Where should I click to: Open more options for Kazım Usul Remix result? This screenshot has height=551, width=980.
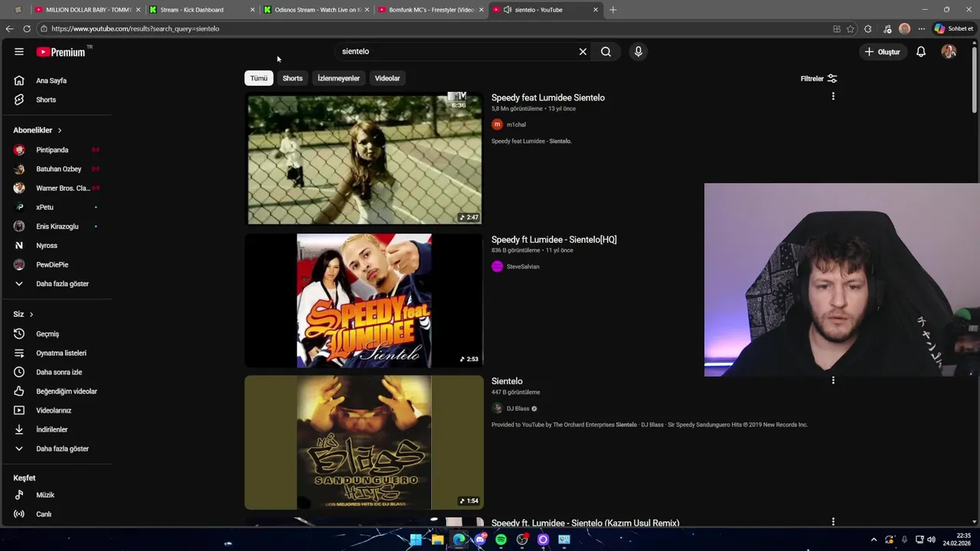pyautogui.click(x=833, y=522)
